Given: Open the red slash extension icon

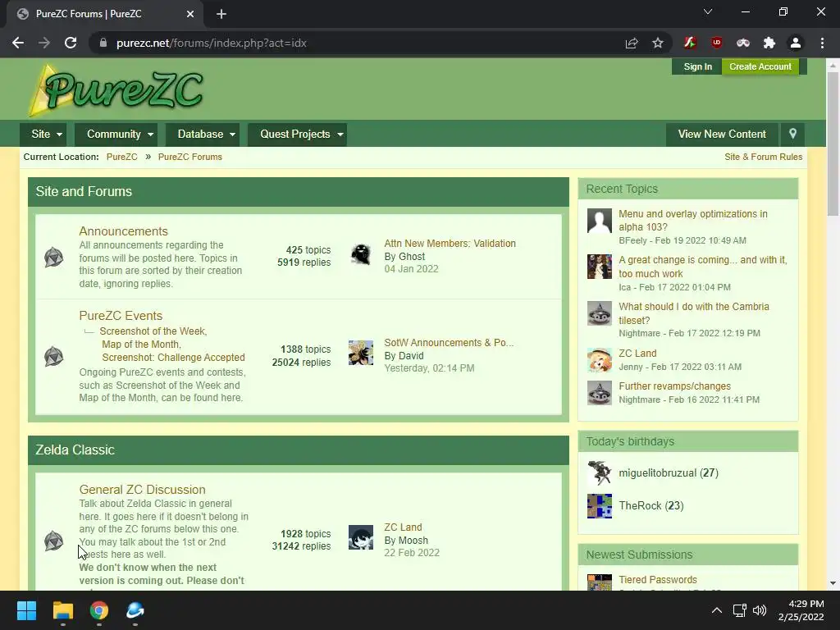Looking at the screenshot, I should 690,43.
